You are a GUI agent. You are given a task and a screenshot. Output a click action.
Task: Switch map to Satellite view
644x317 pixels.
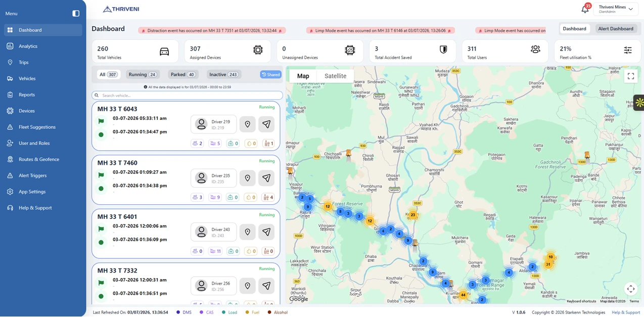pyautogui.click(x=335, y=76)
